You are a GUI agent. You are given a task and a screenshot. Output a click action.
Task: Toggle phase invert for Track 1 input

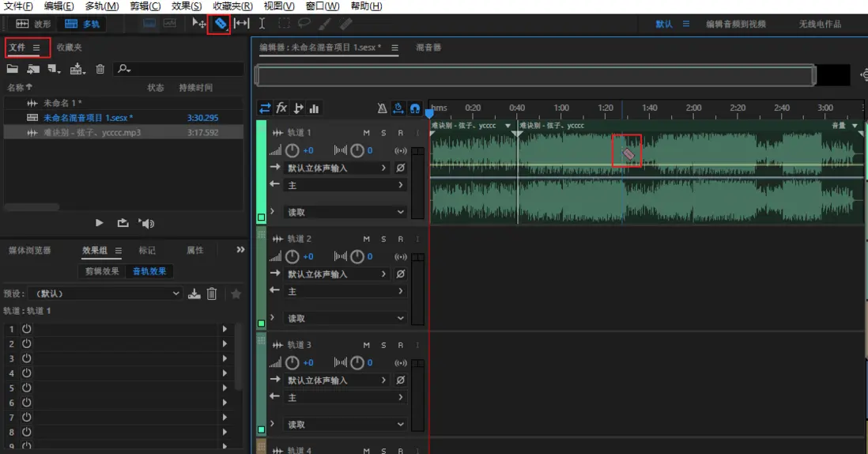click(401, 168)
